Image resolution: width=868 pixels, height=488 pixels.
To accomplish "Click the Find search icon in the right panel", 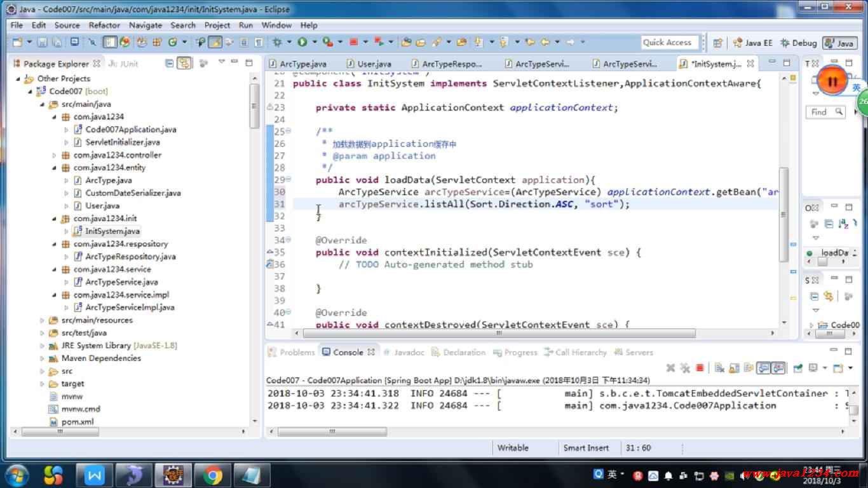I will click(x=839, y=111).
